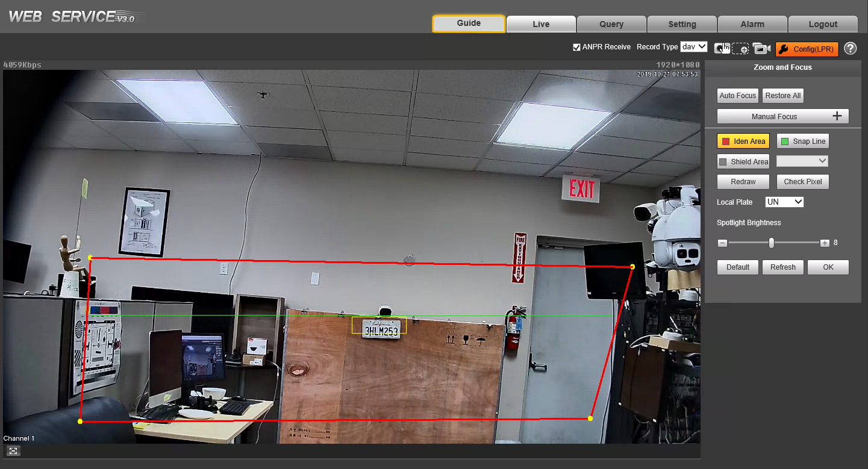Click the Auto Focus button
This screenshot has width=868, height=469.
coord(738,96)
